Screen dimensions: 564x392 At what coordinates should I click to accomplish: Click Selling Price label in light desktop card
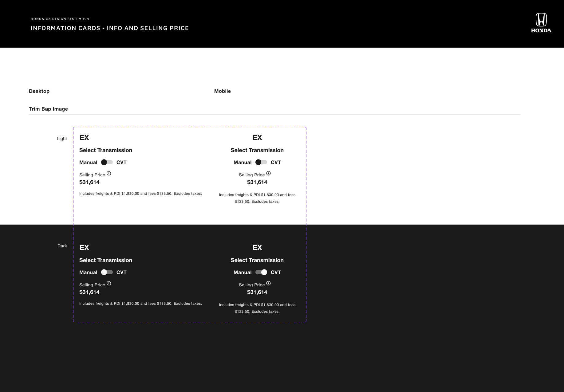92,175
